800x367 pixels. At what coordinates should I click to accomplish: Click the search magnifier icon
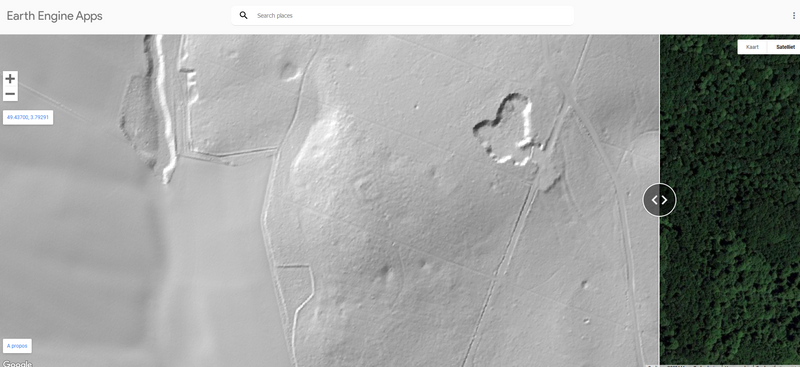[x=243, y=15]
